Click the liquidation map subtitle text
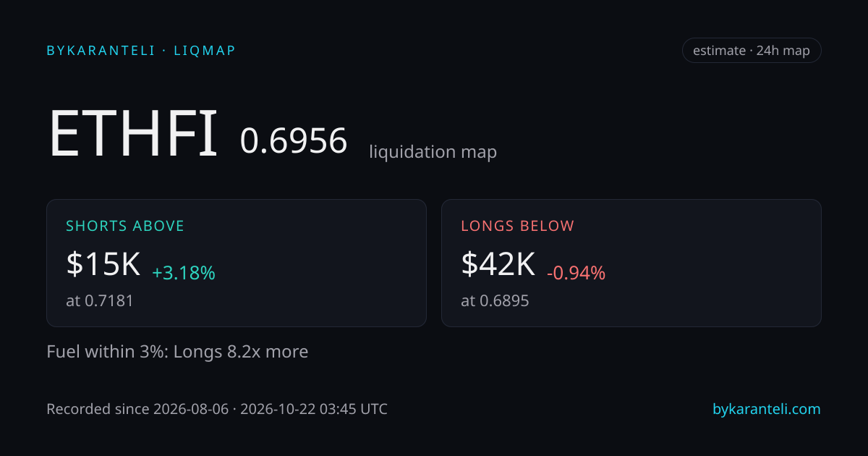 [433, 152]
